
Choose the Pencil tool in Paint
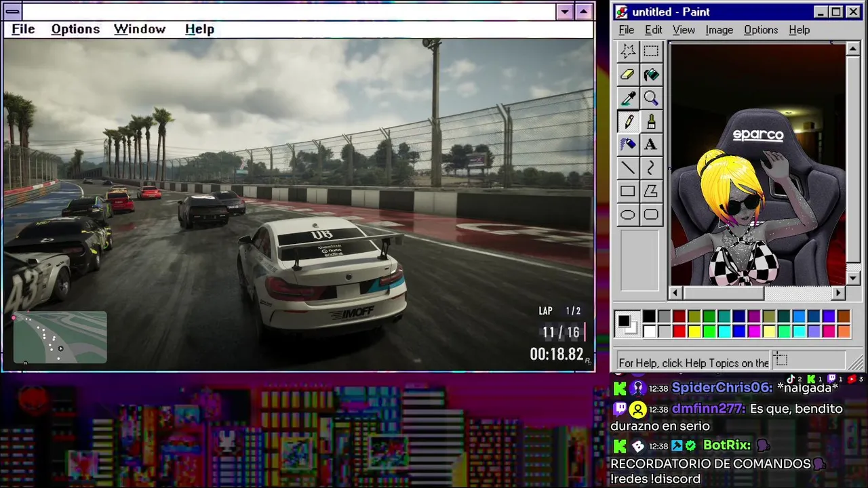click(x=628, y=121)
